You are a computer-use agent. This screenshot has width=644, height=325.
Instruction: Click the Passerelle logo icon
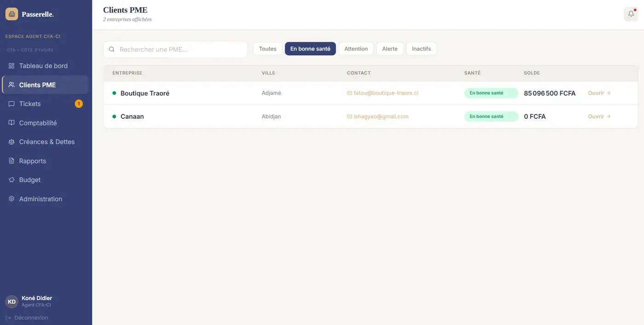click(x=11, y=14)
